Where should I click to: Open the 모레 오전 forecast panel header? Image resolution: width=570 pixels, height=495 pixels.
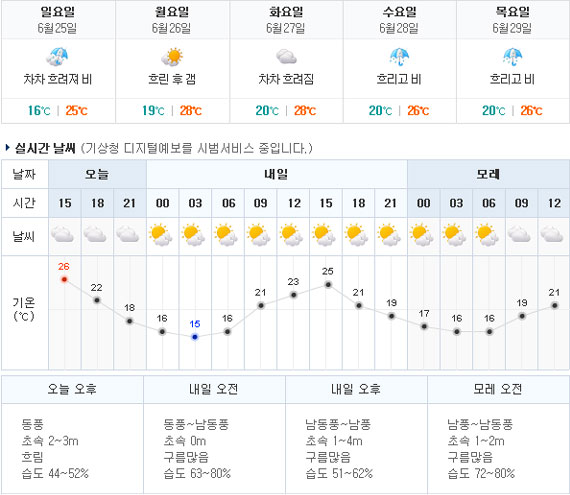(498, 389)
